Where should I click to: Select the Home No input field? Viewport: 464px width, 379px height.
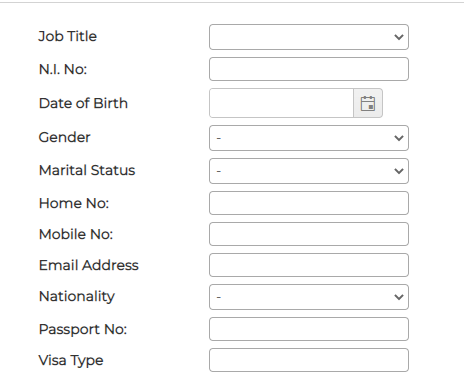tap(309, 203)
